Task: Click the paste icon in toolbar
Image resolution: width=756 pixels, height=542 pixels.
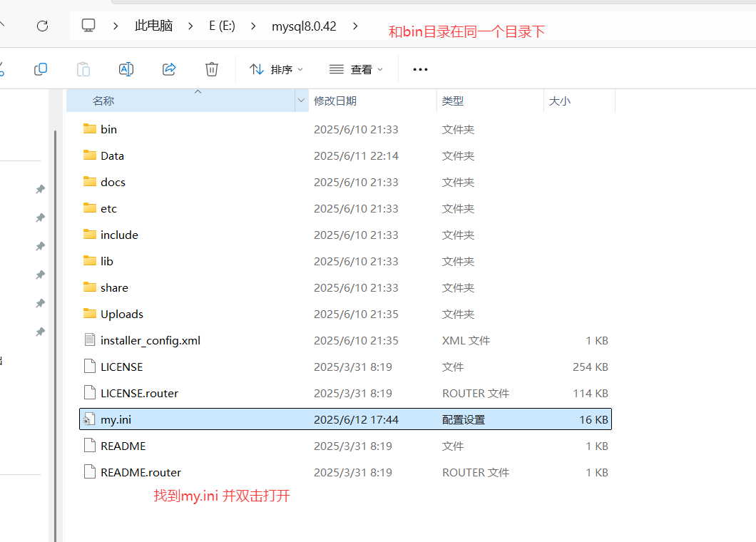Action: tap(83, 69)
